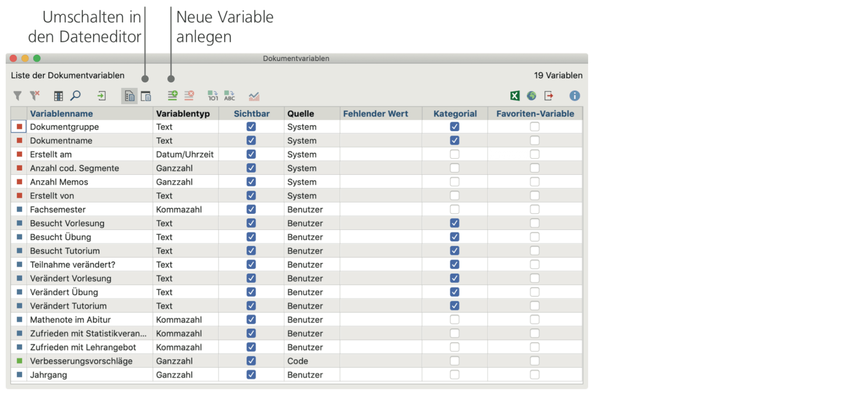Export list to Excel icon
868x394 pixels.
515,96
